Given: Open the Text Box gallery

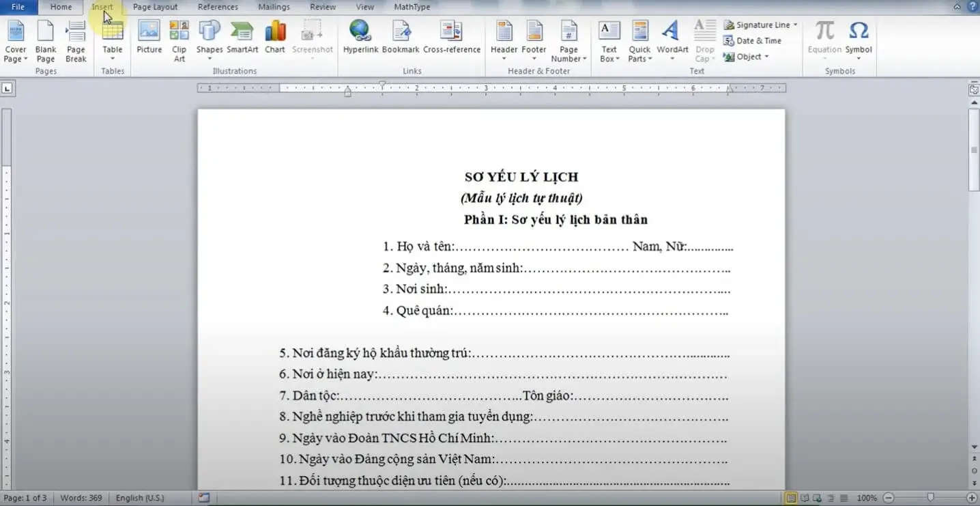Looking at the screenshot, I should coord(609,42).
